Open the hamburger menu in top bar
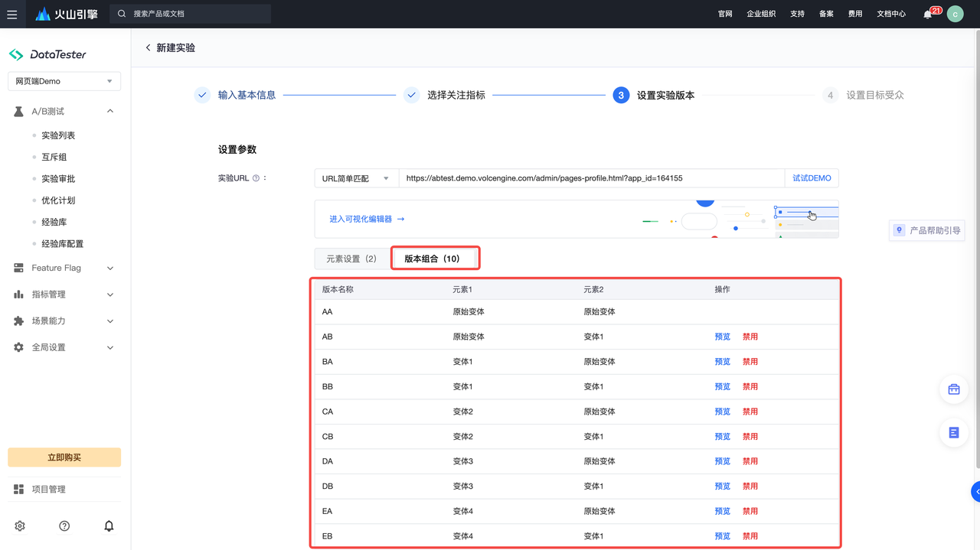This screenshot has height=550, width=980. tap(12, 14)
